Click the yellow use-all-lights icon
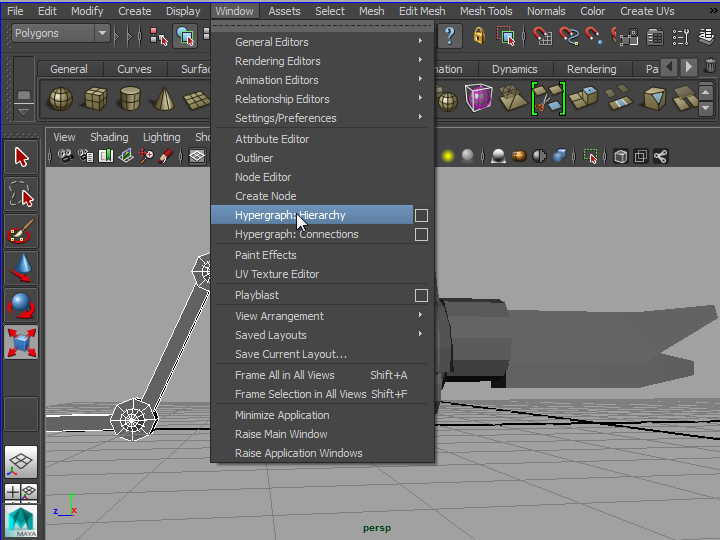 coord(448,157)
